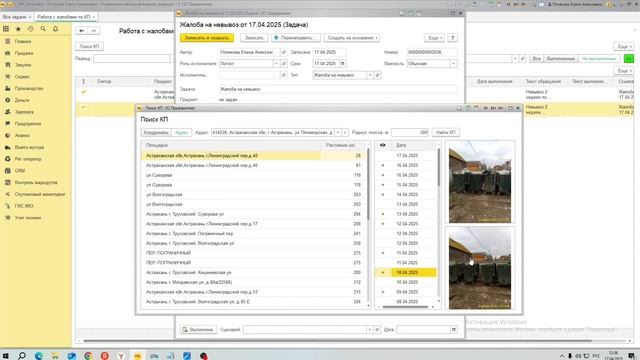The height and width of the screenshot is (360, 640).
Task: Open Windows Start menu
Action: point(6,356)
